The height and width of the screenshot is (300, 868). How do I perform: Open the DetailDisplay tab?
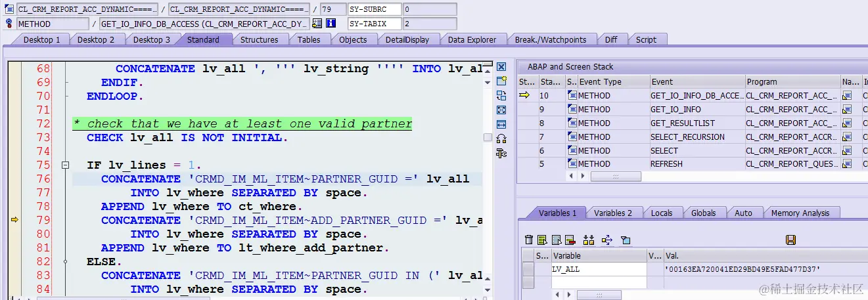407,39
